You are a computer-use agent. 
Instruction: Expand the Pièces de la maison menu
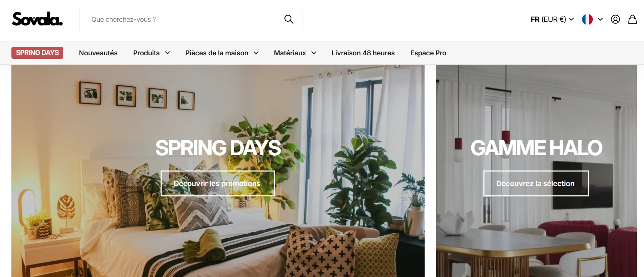point(222,53)
